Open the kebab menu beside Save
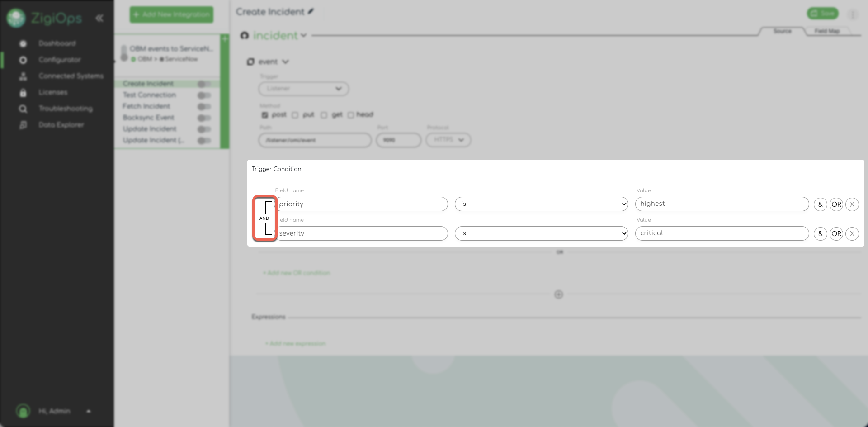868x427 pixels. [x=853, y=14]
